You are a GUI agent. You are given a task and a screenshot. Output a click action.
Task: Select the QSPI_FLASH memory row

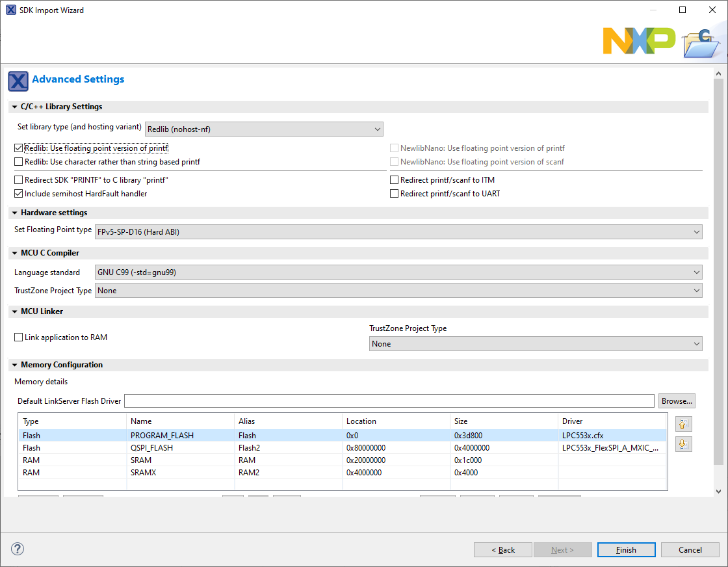(x=162, y=448)
